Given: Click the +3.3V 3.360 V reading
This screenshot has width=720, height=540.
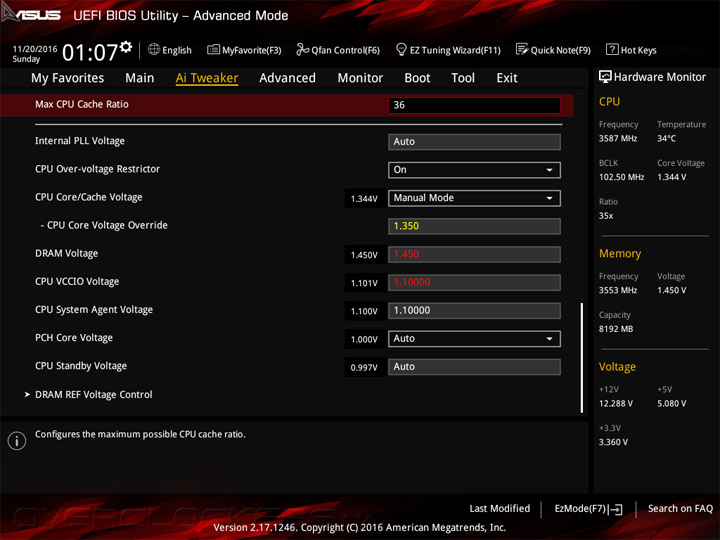Looking at the screenshot, I should click(x=613, y=442).
